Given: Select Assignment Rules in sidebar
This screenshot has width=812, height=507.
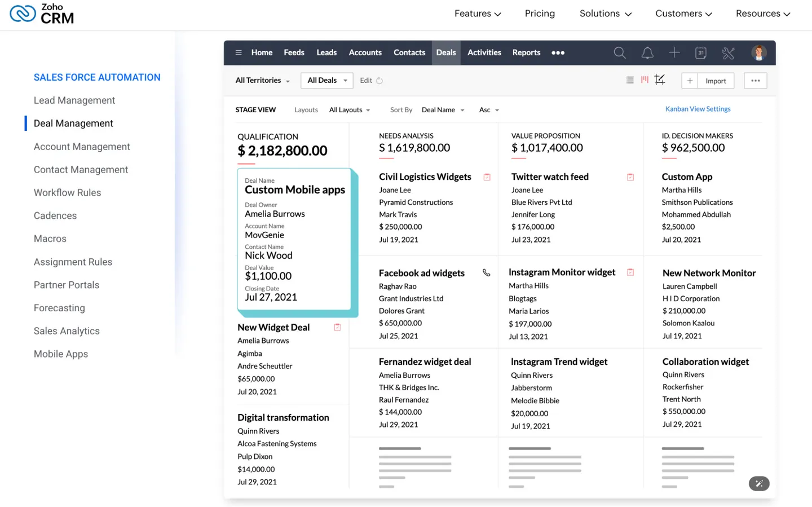Looking at the screenshot, I should 73,262.
